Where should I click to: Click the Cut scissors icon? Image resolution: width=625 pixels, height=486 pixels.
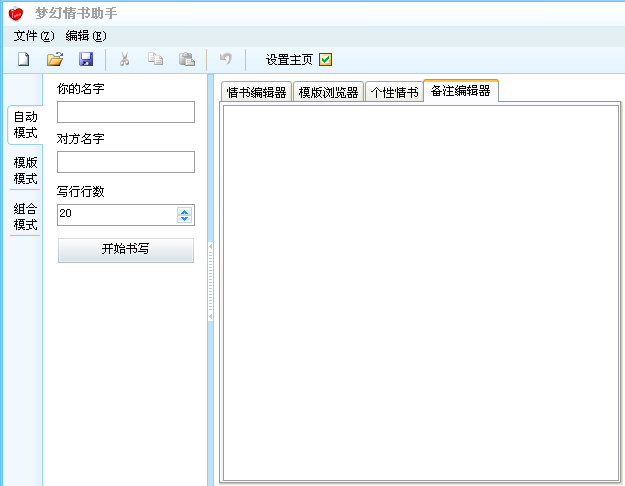tap(124, 59)
